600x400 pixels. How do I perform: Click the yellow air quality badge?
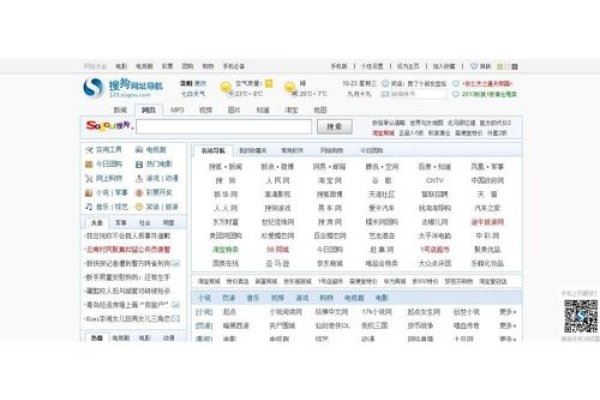(x=269, y=83)
